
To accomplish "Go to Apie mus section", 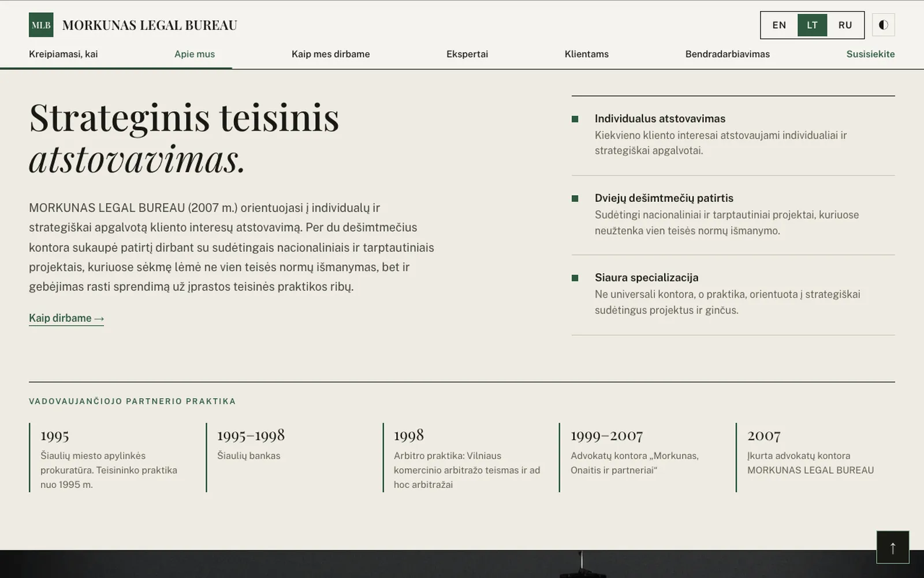I will point(195,54).
